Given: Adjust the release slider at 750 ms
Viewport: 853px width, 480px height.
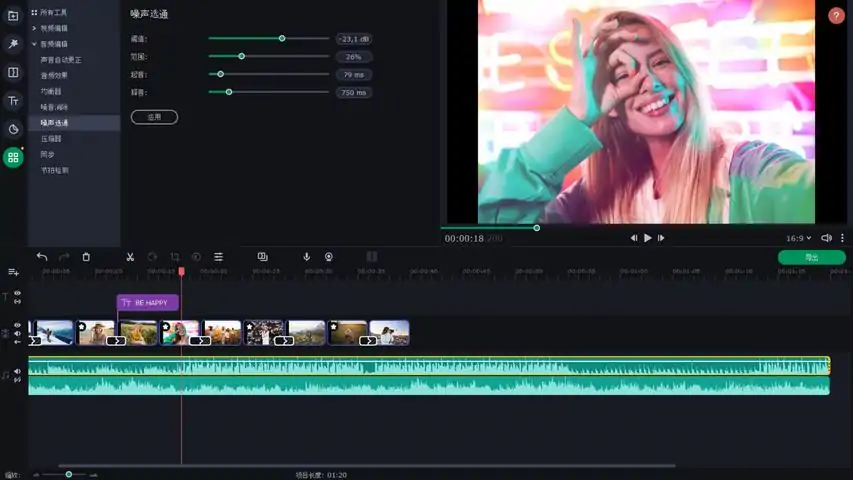Looking at the screenshot, I should click(x=229, y=92).
